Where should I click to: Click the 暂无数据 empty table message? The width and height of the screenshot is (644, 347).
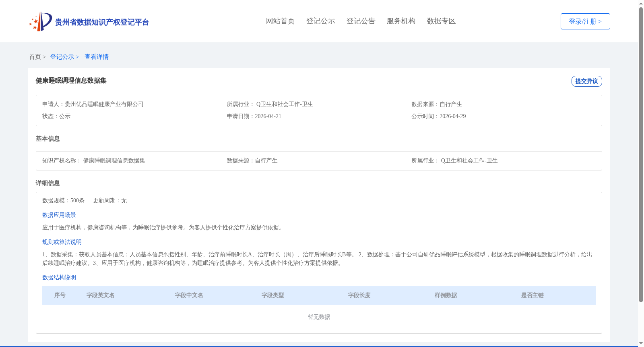tap(319, 317)
